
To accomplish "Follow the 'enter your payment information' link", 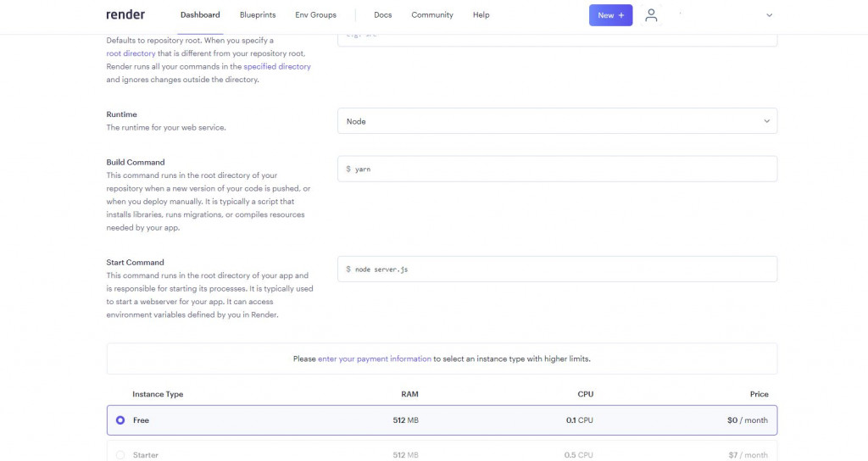I will (x=374, y=359).
